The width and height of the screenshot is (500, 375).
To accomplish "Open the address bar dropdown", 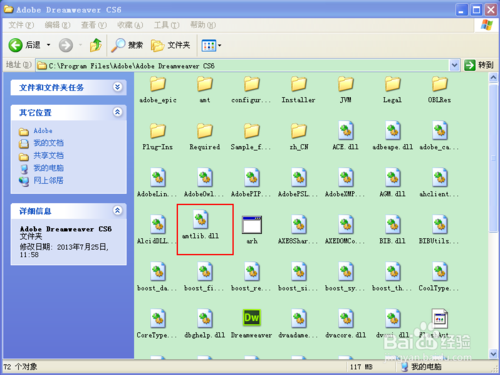I will pyautogui.click(x=454, y=65).
